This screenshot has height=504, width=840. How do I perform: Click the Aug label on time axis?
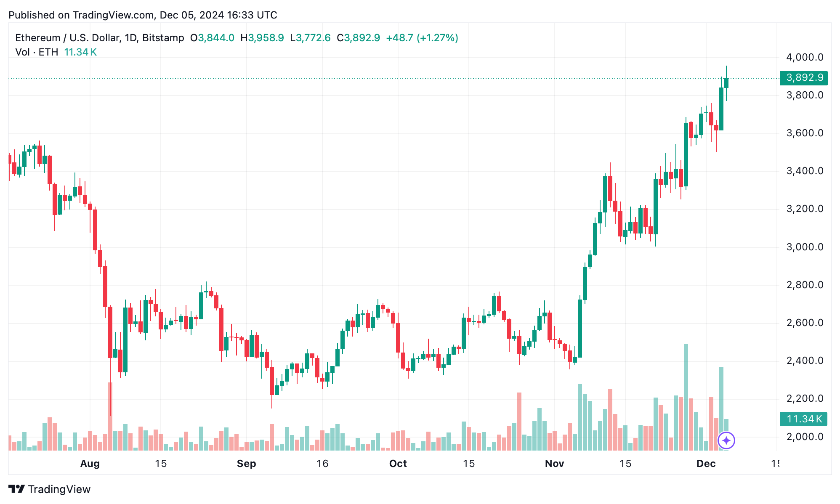(x=90, y=464)
